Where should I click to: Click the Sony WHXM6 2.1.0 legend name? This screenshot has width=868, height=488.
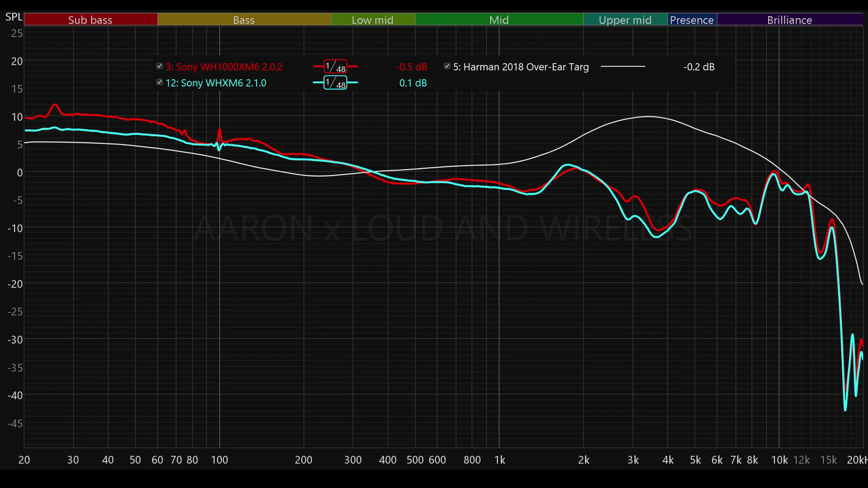coord(216,83)
